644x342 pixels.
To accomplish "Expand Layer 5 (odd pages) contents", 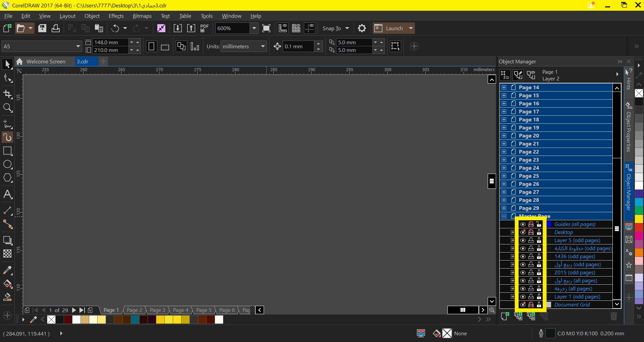I will 513,240.
